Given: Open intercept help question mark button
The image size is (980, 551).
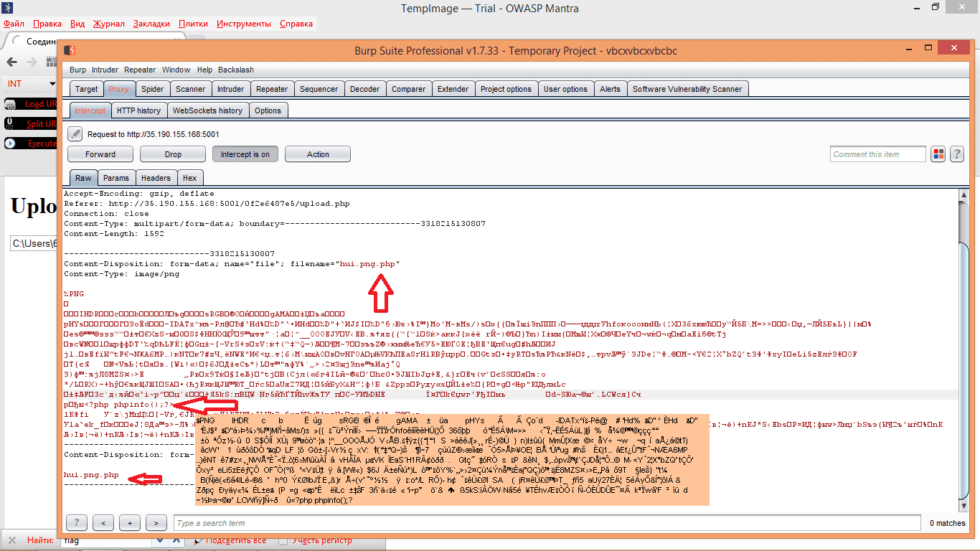Looking at the screenshot, I should click(956, 154).
